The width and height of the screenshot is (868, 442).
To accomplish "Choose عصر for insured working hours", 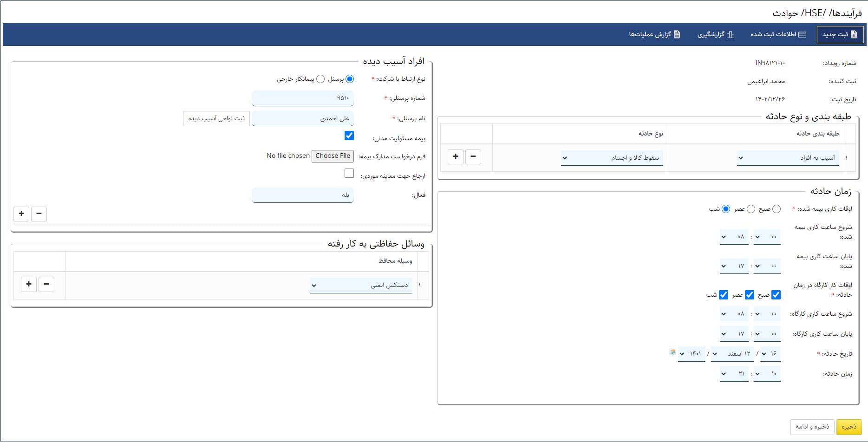I will tap(751, 209).
